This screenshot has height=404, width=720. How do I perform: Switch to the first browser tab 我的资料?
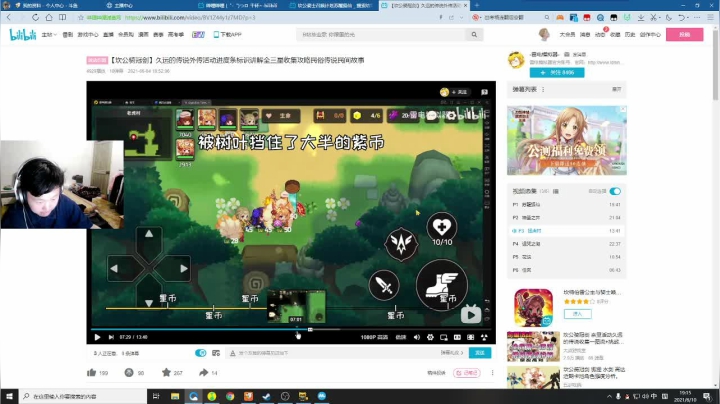pos(51,6)
